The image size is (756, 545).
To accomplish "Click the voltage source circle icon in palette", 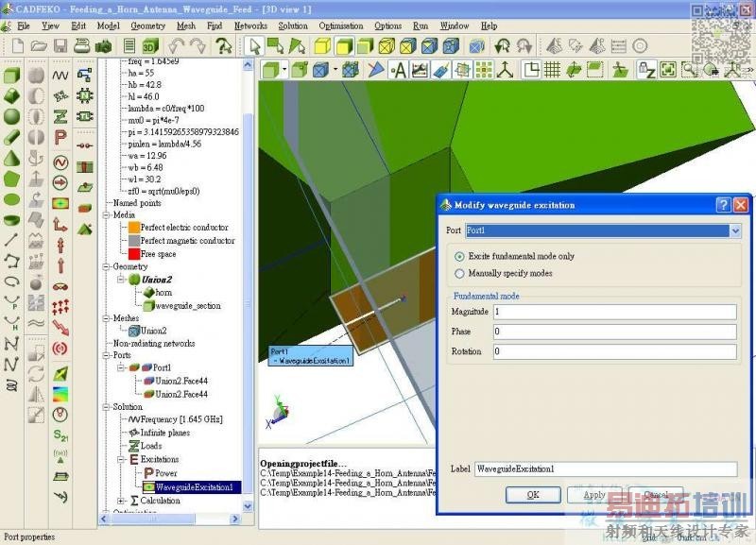I will coord(60,162).
